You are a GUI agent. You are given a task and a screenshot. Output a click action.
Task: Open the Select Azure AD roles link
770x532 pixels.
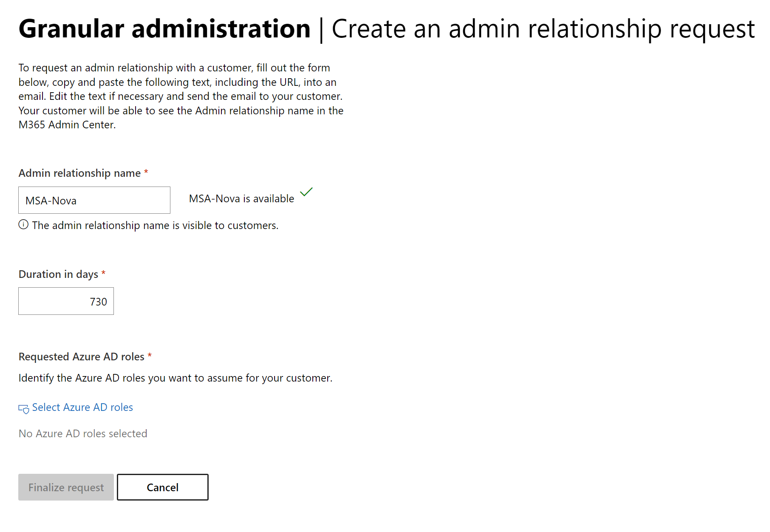pyautogui.click(x=82, y=407)
